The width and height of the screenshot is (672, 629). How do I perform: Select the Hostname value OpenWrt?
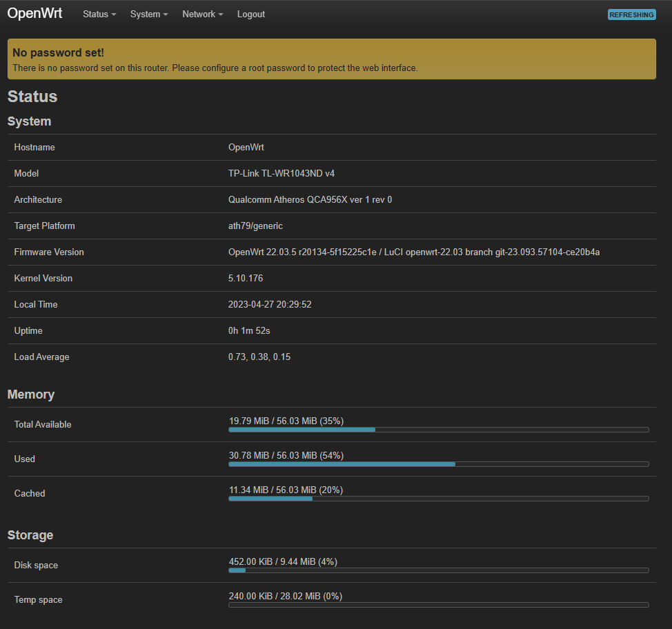click(246, 148)
